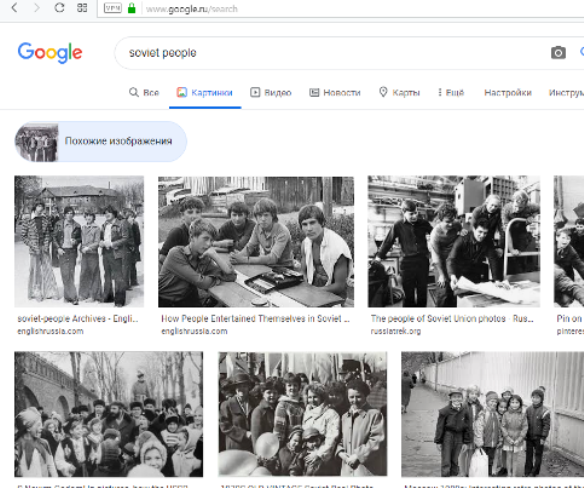Click the newspaper icon beside 'Новости'
Viewport: 584px width, 488px height.
coord(314,92)
